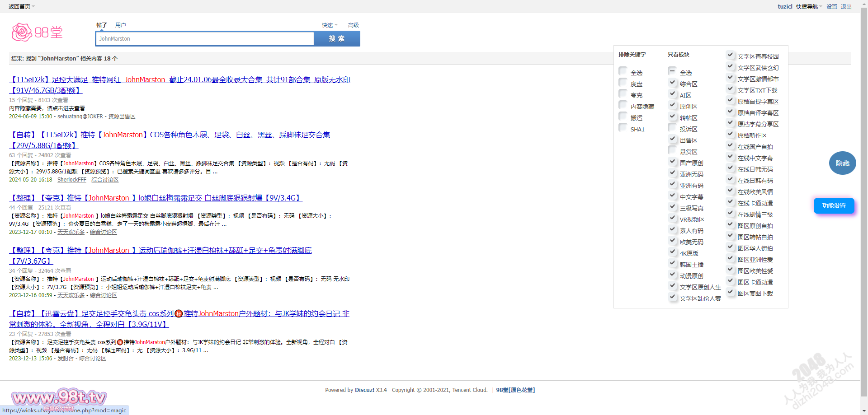868x415 pixels.
Task: Tick the 度盘 exclude keyword checkbox
Action: click(x=623, y=83)
